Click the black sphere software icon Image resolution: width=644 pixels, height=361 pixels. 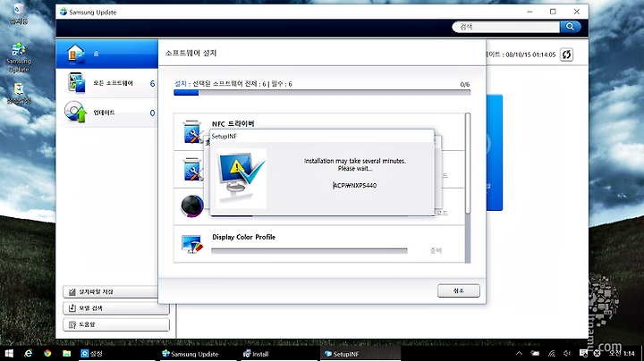pyautogui.click(x=191, y=206)
